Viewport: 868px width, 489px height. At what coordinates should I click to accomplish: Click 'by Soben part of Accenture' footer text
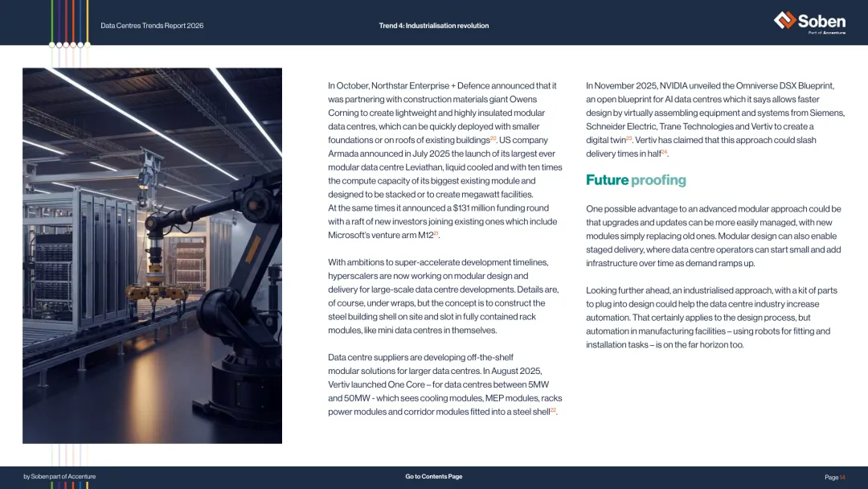[59, 476]
